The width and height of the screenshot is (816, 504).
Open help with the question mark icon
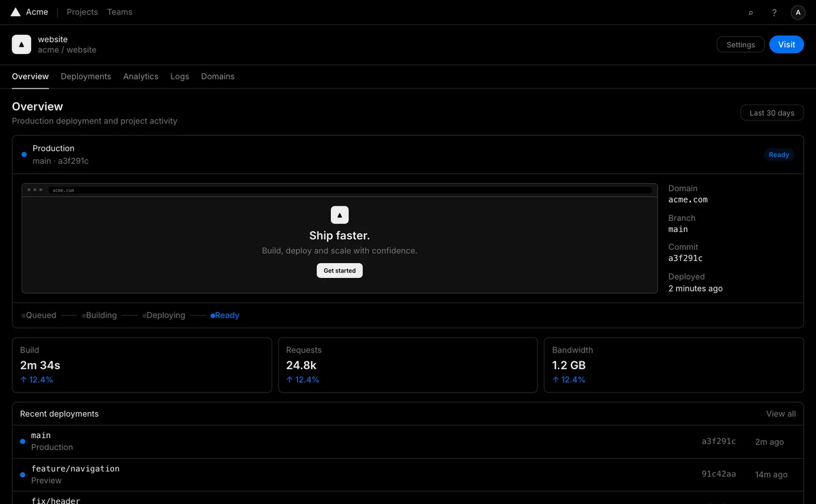pos(774,12)
